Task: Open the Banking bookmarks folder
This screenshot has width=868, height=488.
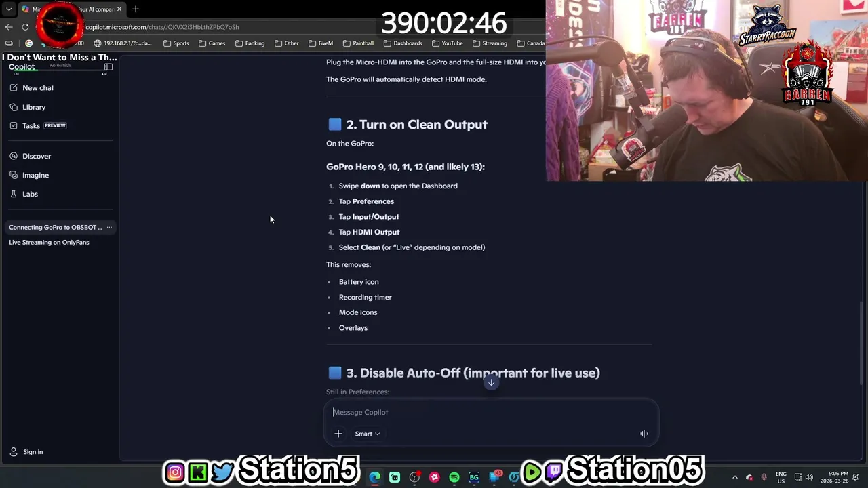Action: (x=250, y=43)
